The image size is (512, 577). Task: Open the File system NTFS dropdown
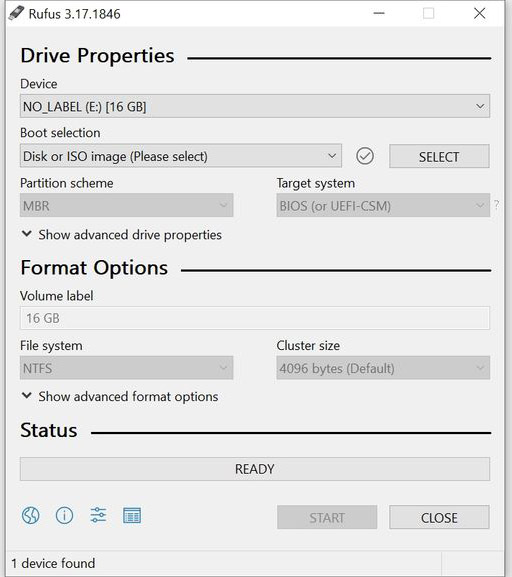(126, 368)
